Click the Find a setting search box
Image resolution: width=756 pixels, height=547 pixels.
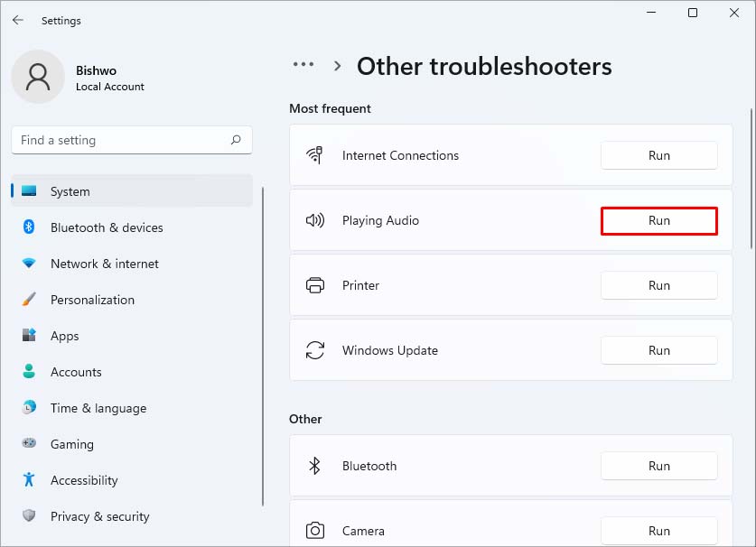click(132, 140)
